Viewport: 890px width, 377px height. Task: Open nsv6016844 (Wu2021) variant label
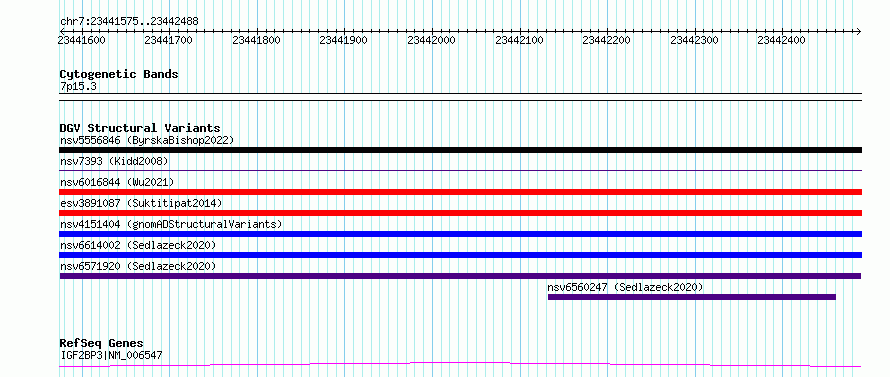click(x=117, y=182)
